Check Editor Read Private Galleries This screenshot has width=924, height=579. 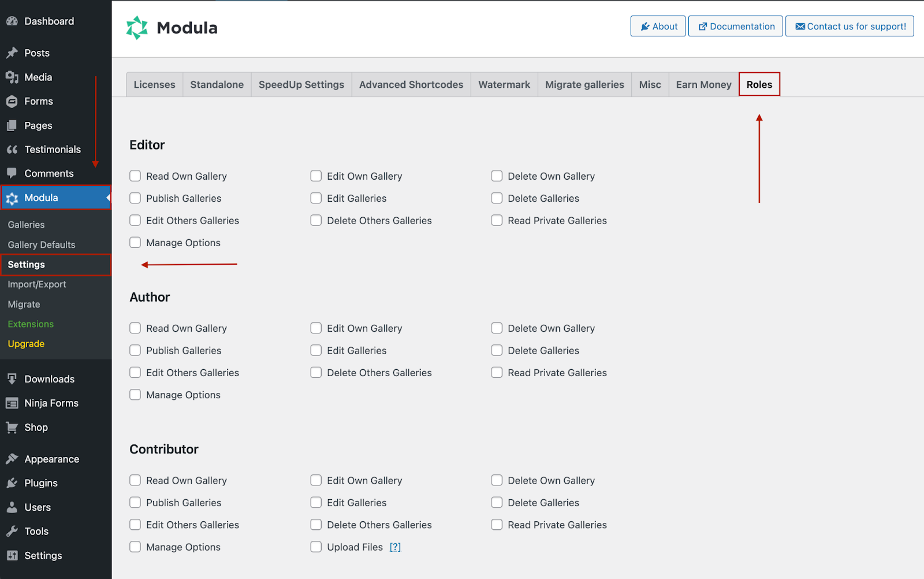pyautogui.click(x=497, y=220)
